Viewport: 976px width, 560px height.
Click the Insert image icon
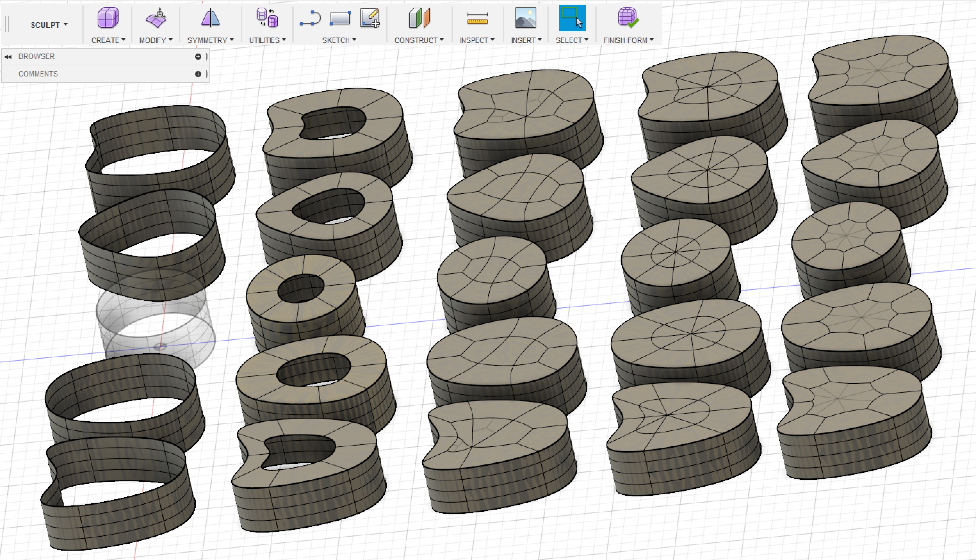pos(526,18)
